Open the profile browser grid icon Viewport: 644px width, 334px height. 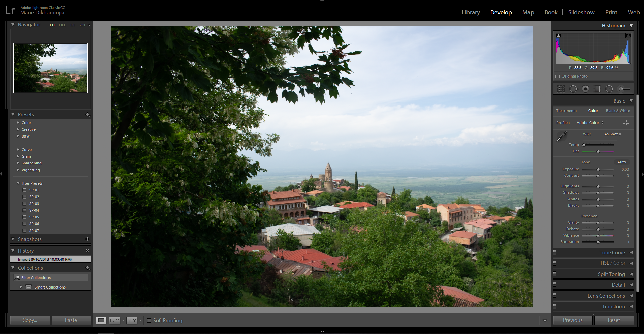pyautogui.click(x=626, y=123)
